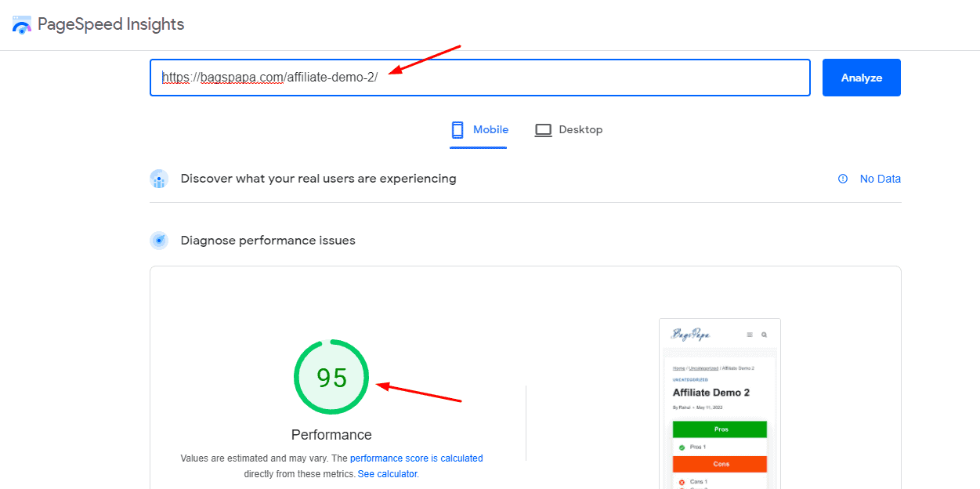Click the mobile phone icon
The width and height of the screenshot is (980, 489).
(458, 130)
